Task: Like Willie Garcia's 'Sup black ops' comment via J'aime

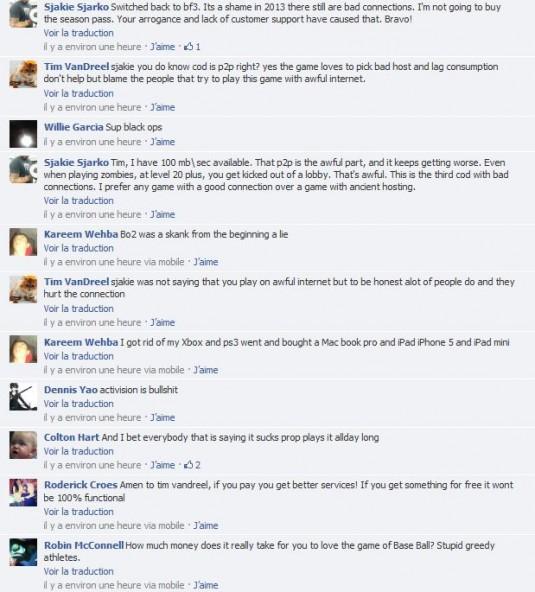Action: coord(162,142)
